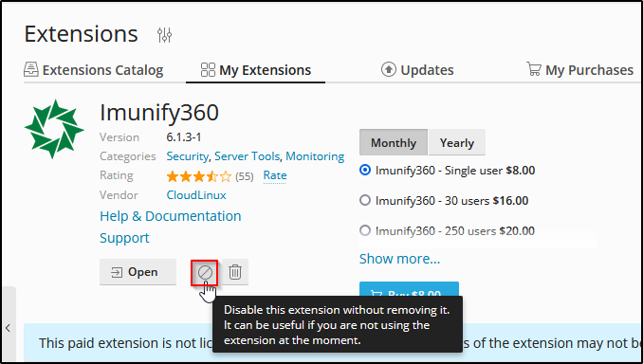The image size is (643, 364).
Task: Switch billing to Monthly
Action: click(394, 142)
